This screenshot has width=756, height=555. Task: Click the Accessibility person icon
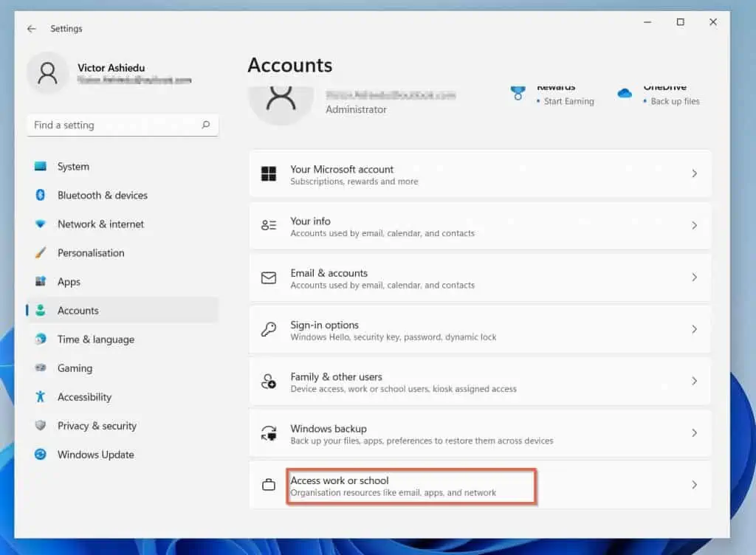point(42,397)
